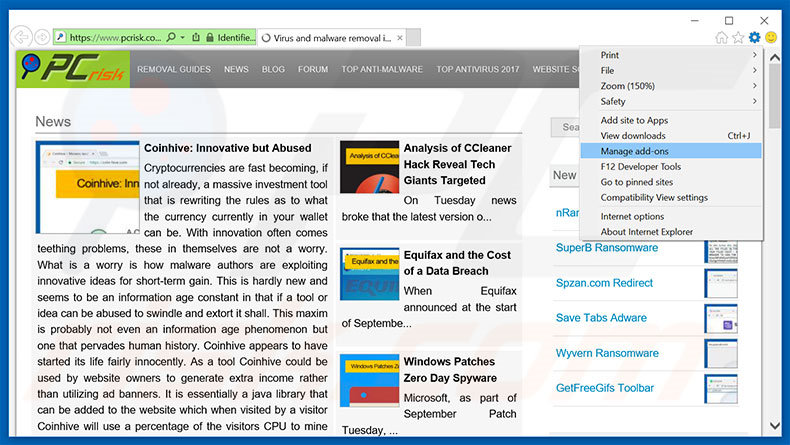790x445 pixels.
Task: Click the padlock security icon
Action: tap(210, 37)
